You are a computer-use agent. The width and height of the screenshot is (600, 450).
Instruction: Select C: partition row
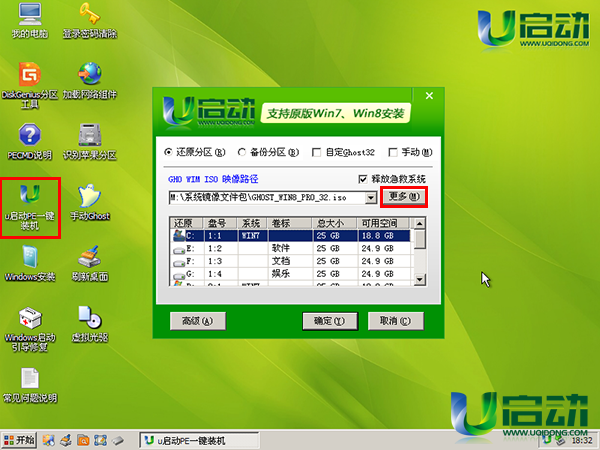point(292,235)
